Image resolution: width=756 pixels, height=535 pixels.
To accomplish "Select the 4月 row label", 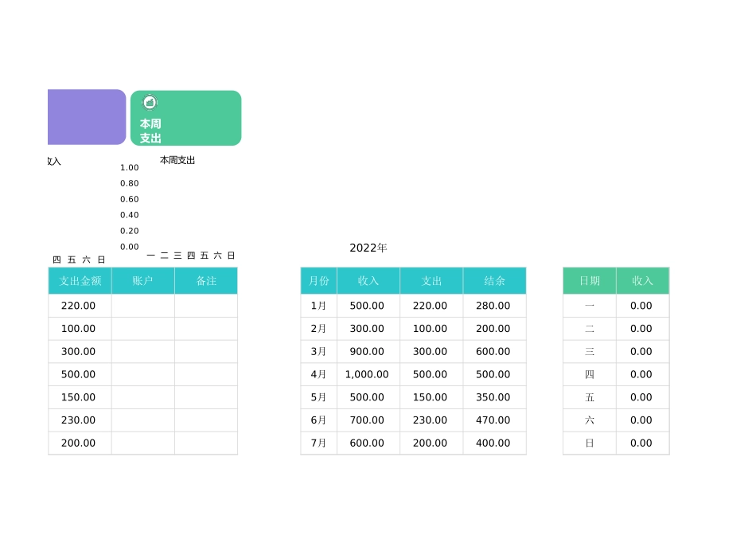I will pos(318,374).
